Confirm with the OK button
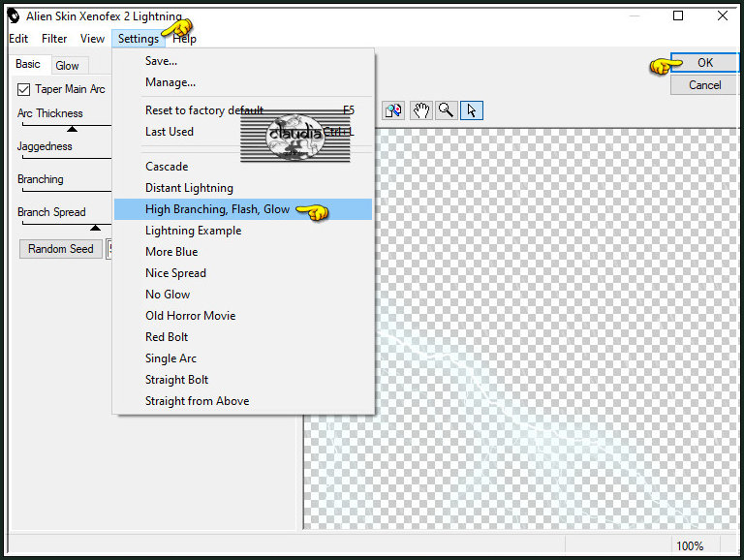744x560 pixels. pyautogui.click(x=704, y=63)
